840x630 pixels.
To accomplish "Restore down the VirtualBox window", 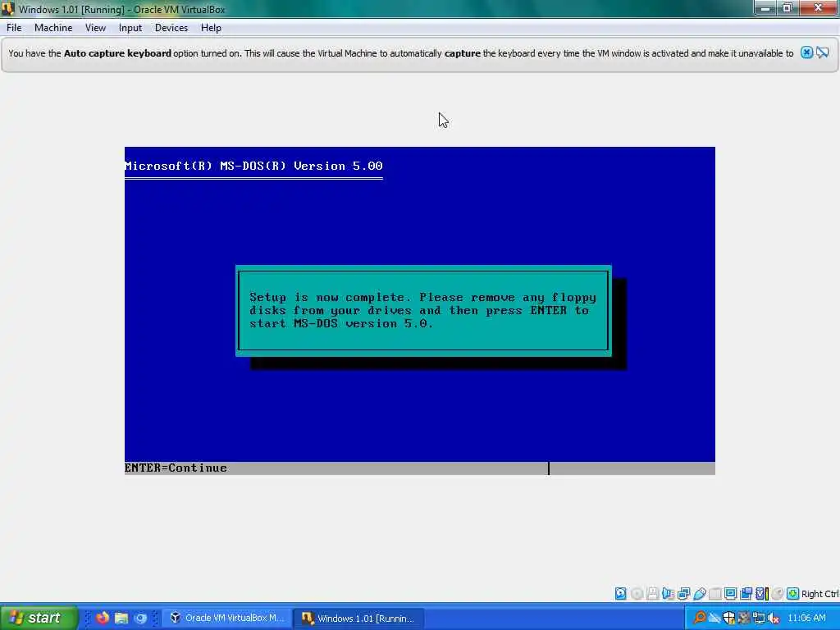I will pos(787,8).
